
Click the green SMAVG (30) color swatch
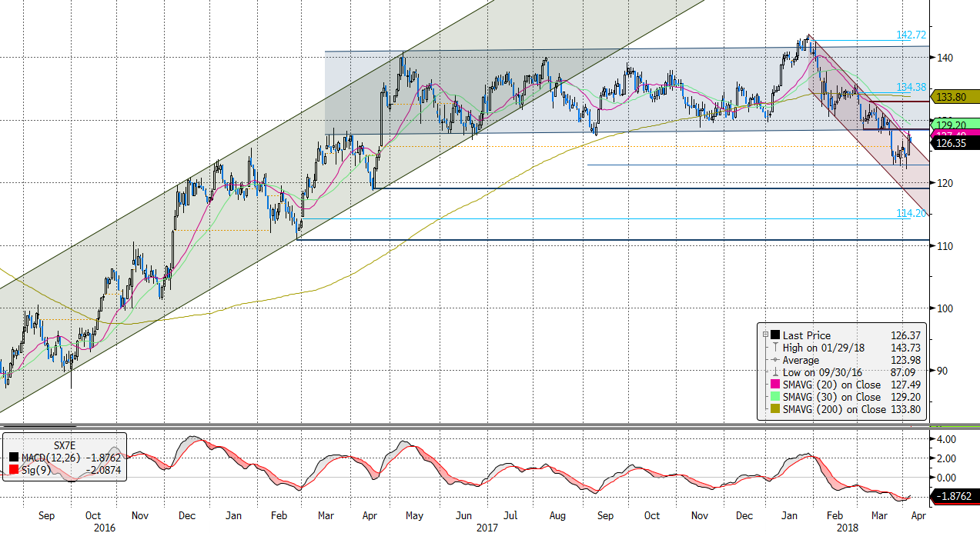coord(774,397)
